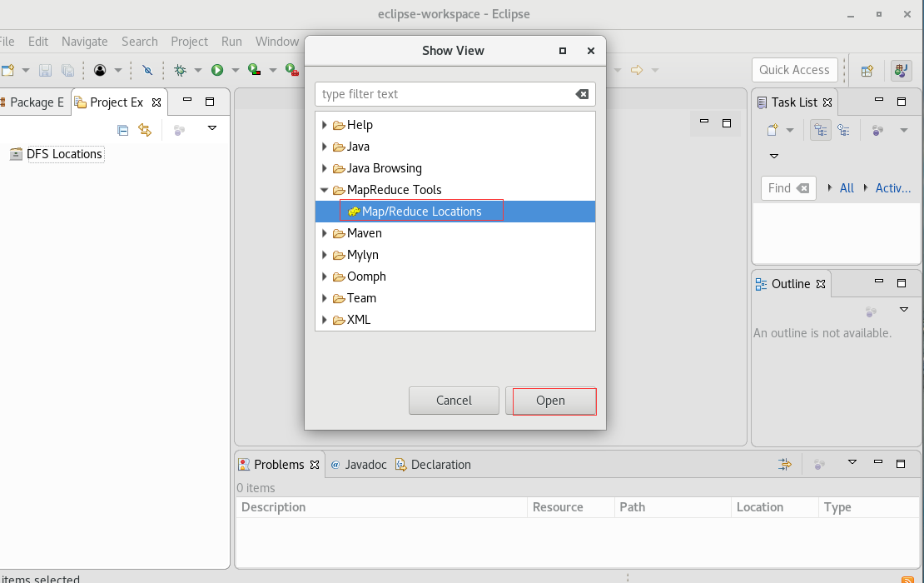Viewport: 924px width, 583px height.
Task: Click the Forward yellow arrow icon
Action: tap(637, 70)
